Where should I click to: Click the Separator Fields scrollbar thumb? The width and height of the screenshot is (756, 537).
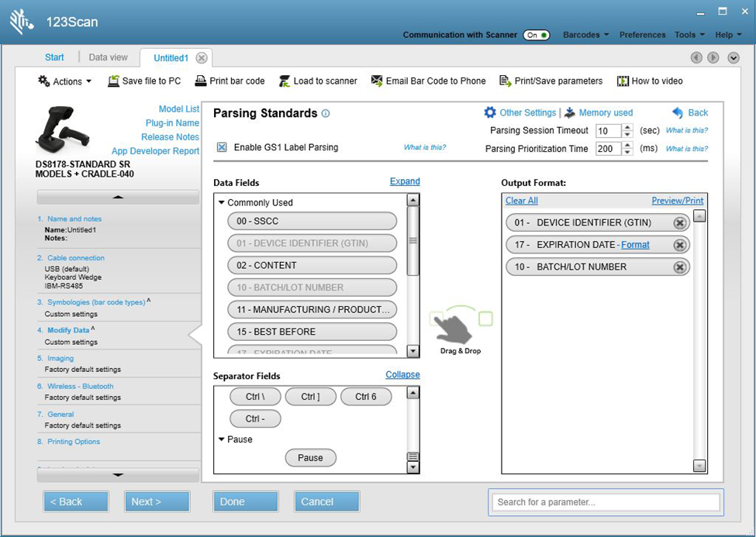413,456
